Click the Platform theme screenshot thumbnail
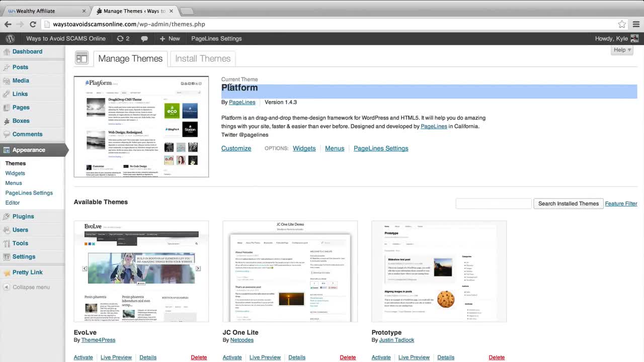Screen dimensions: 644x362 point(141,127)
